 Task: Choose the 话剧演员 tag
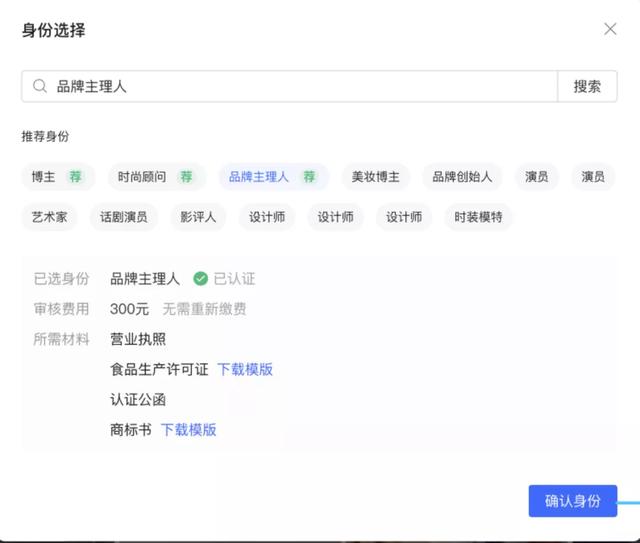tap(123, 217)
